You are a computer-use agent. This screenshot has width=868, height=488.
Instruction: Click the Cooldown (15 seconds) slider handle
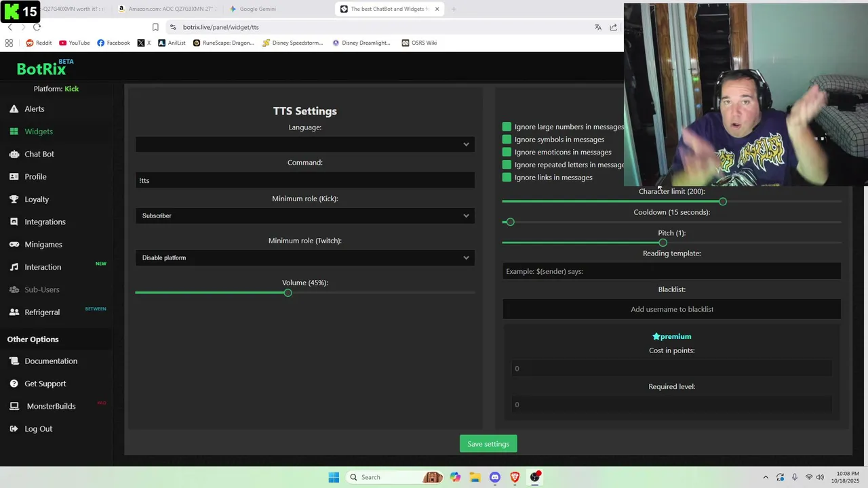tap(511, 222)
